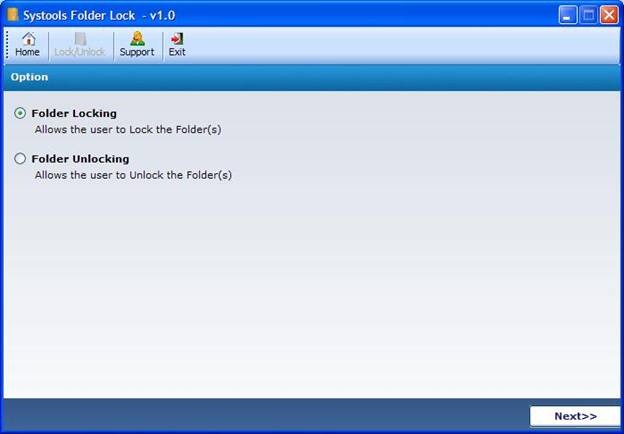Click the Systools Folder Lock title icon
This screenshot has width=624, height=434.
13,15
